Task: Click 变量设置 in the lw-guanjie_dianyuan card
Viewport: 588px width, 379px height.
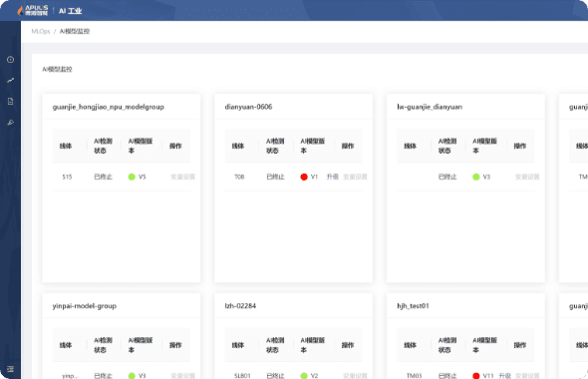Action: [527, 177]
